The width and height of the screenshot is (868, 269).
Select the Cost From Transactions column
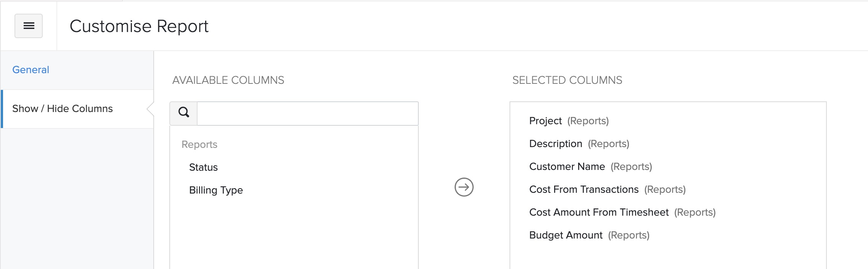click(584, 189)
